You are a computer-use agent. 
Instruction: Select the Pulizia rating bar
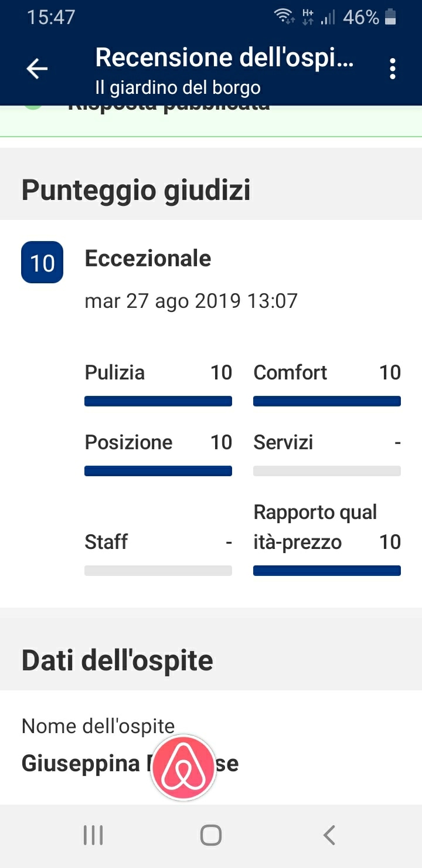point(158,402)
